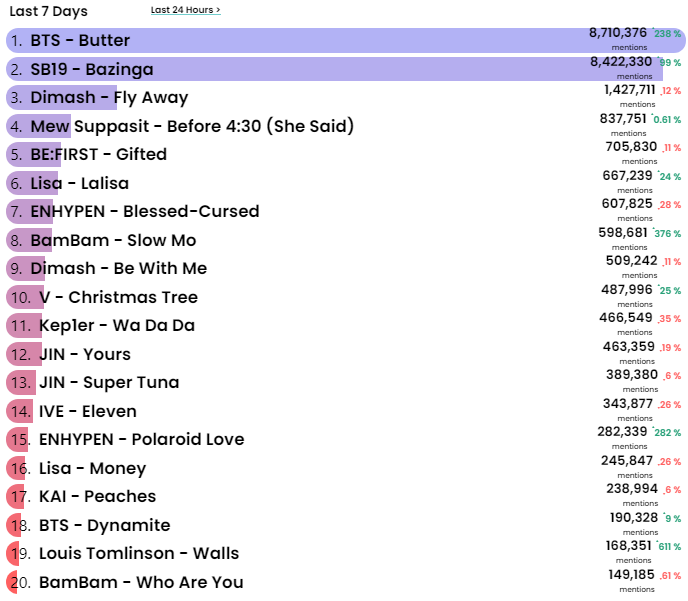
Task: Click the 238,994 mentions count
Action: [x=632, y=489]
